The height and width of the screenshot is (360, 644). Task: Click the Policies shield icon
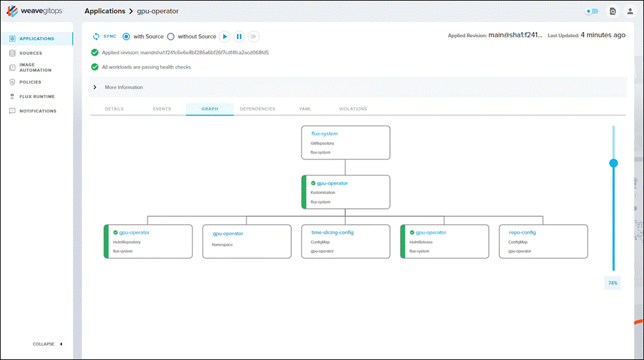(x=12, y=82)
